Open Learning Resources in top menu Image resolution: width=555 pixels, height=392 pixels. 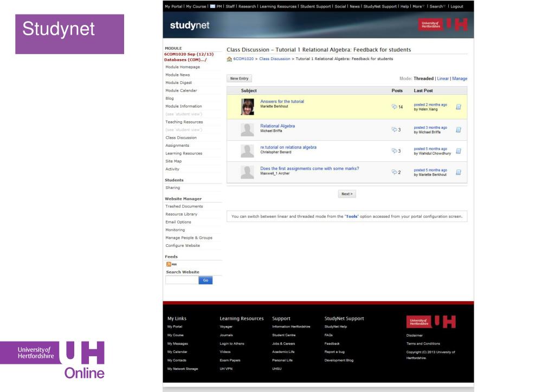click(278, 6)
